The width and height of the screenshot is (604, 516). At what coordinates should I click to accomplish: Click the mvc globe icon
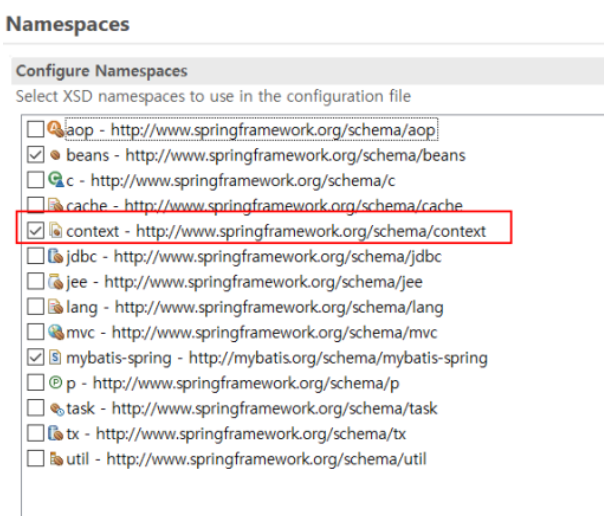[x=56, y=332]
